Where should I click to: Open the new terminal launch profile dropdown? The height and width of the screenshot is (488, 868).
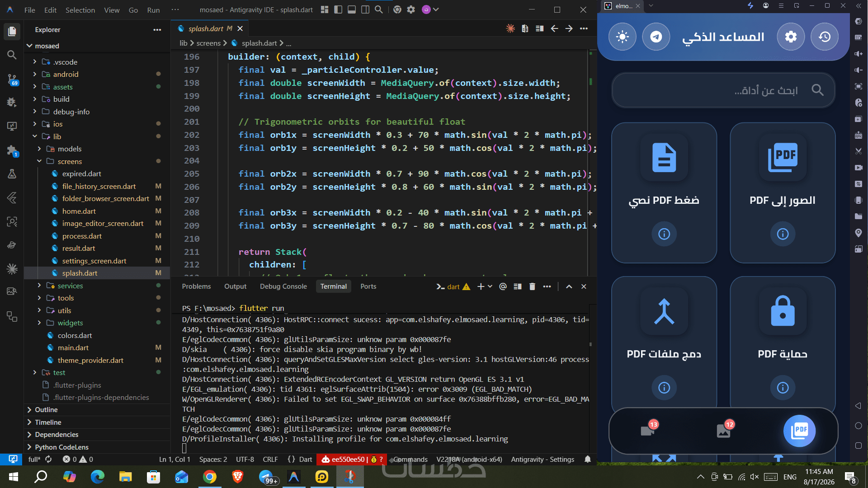[x=490, y=286]
